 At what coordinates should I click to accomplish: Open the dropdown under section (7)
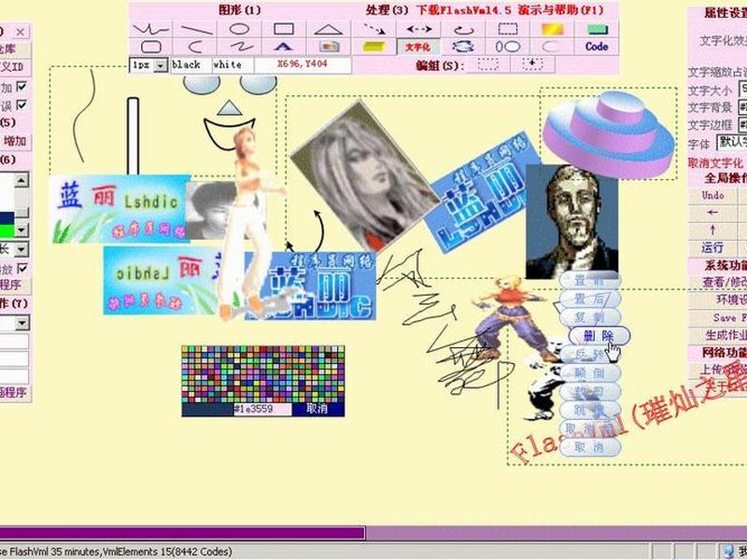21,323
